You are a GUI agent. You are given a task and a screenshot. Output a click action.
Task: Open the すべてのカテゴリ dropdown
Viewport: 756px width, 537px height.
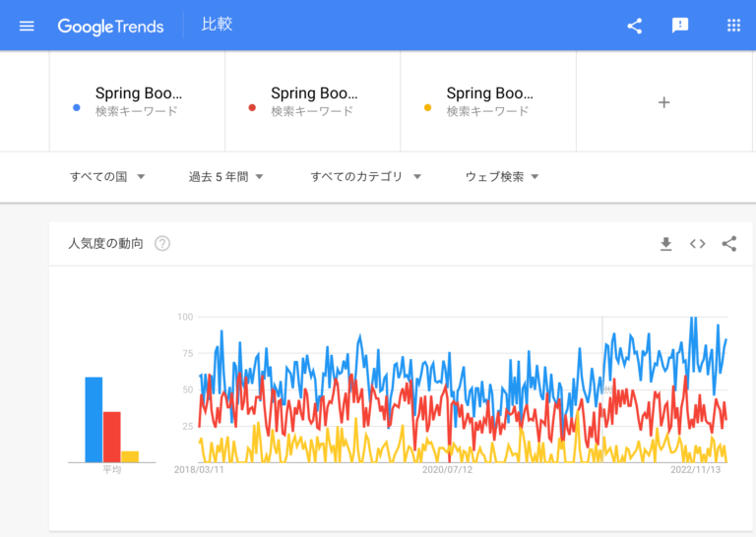365,177
